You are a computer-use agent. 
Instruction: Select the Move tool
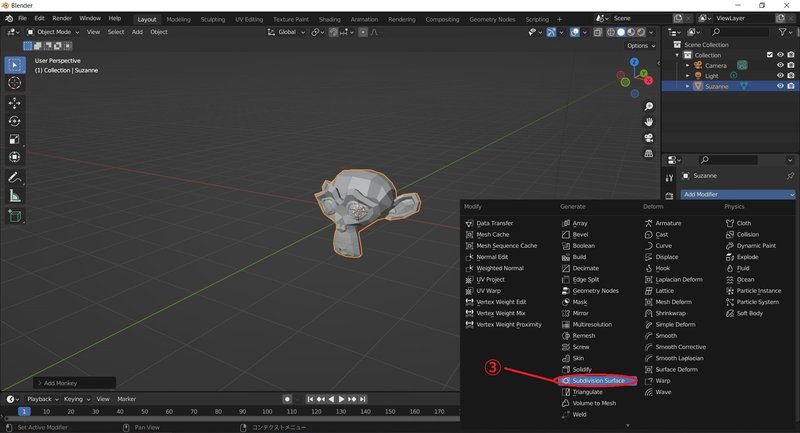pyautogui.click(x=15, y=103)
